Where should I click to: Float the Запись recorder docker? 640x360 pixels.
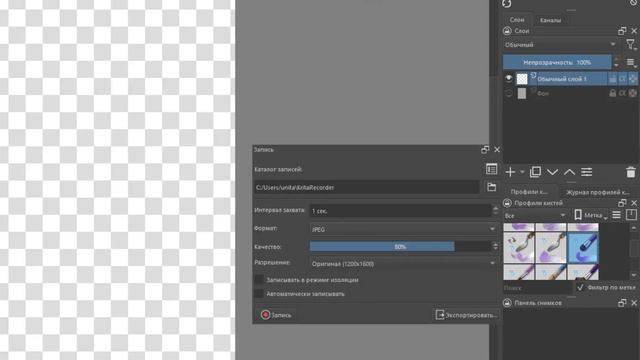click(485, 150)
